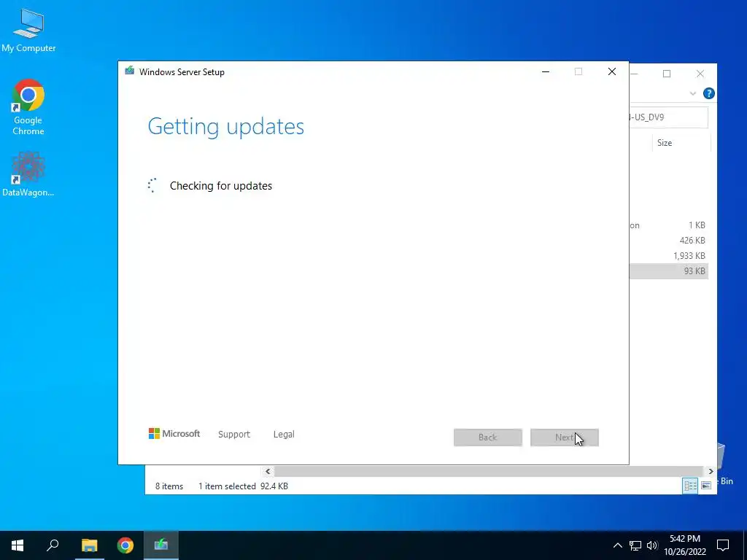Open File Explorer help icon
The image size is (747, 560).
(x=708, y=93)
